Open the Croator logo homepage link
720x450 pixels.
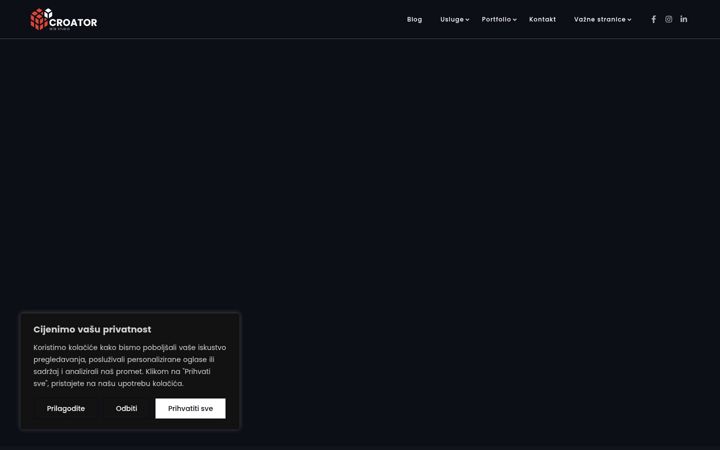pos(63,19)
